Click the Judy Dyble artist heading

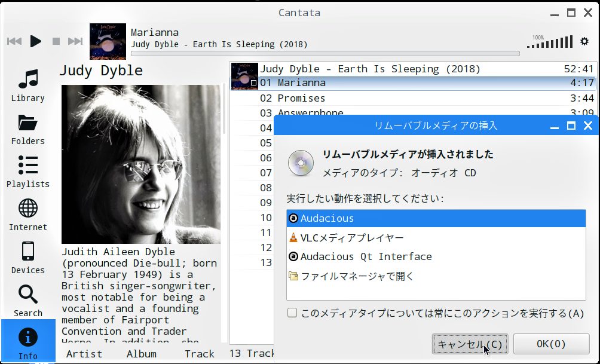(x=101, y=71)
